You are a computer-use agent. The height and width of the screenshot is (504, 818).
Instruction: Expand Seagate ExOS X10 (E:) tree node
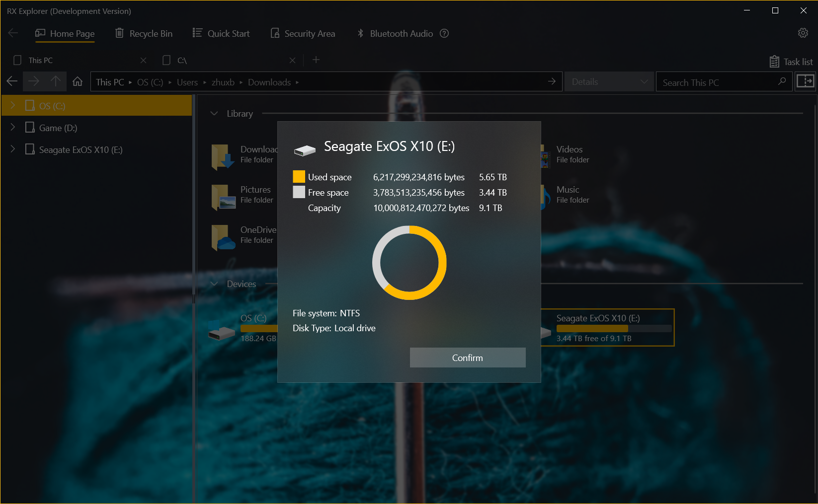point(13,149)
